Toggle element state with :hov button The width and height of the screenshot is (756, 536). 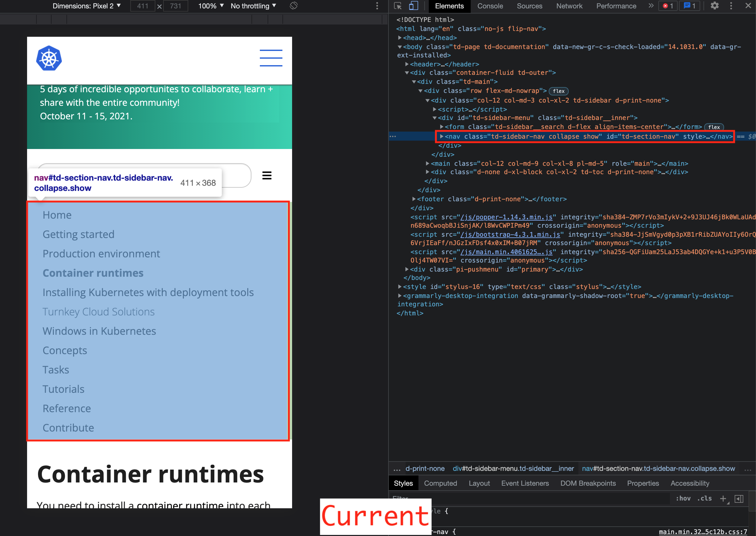(x=683, y=498)
